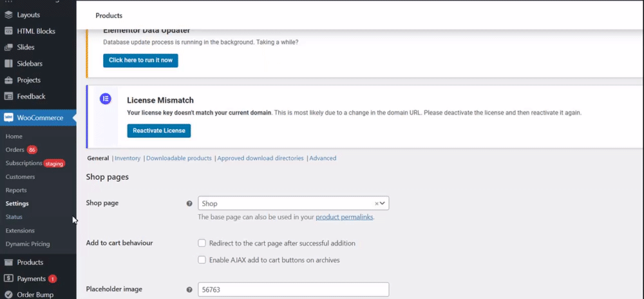The width and height of the screenshot is (644, 299).
Task: Open WooCommerce Extensions submenu
Action: click(x=20, y=231)
